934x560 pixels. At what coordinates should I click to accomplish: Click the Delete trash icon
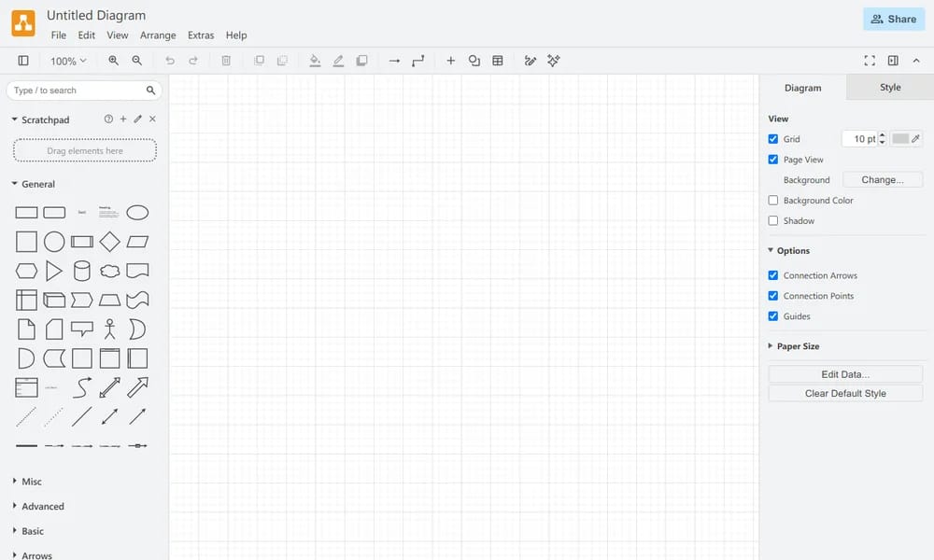click(226, 61)
